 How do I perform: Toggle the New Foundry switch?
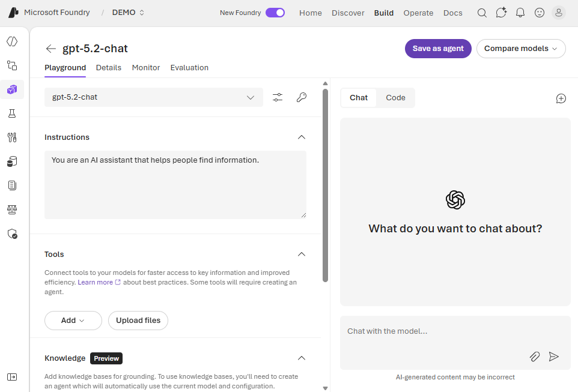pos(275,13)
